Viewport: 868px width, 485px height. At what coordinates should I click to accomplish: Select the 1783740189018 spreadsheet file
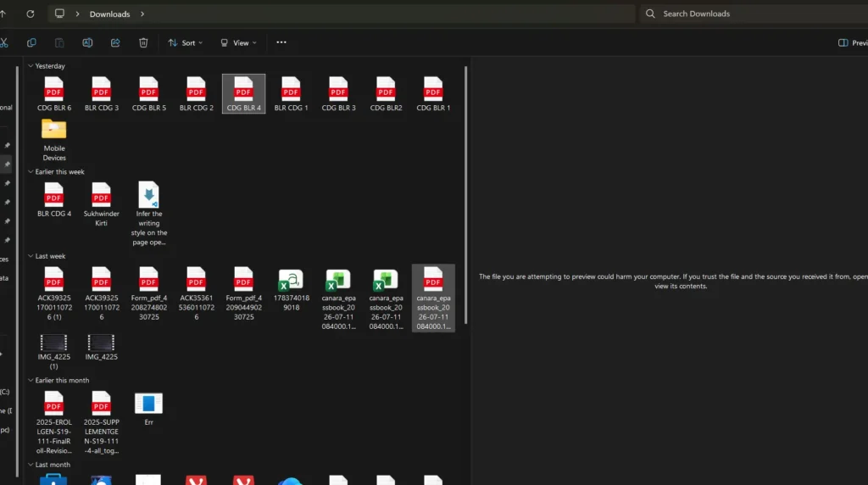292,289
